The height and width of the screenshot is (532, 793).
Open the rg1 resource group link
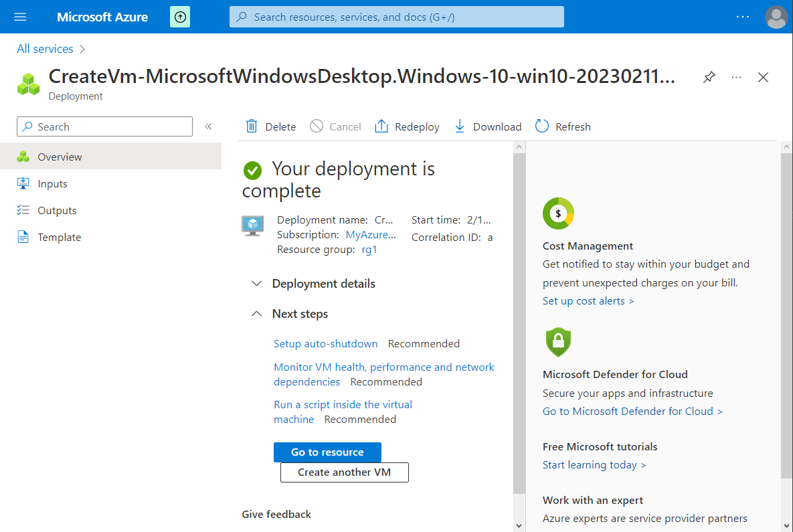pos(369,250)
